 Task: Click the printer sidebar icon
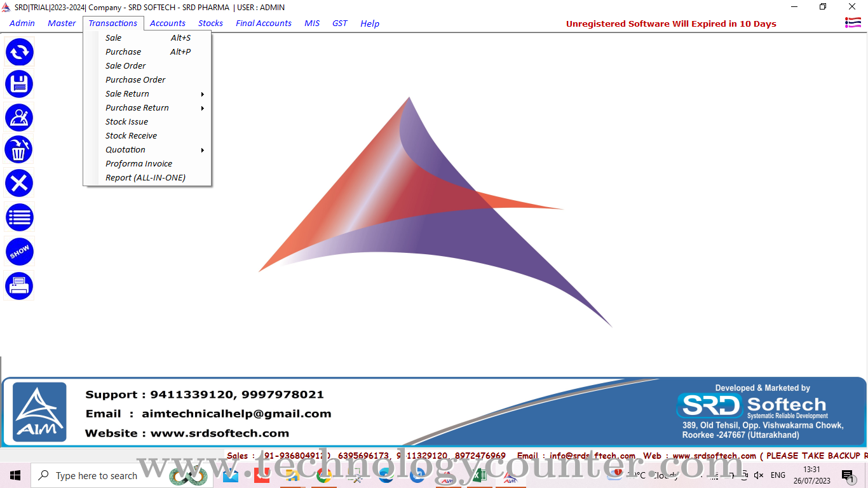[19, 286]
